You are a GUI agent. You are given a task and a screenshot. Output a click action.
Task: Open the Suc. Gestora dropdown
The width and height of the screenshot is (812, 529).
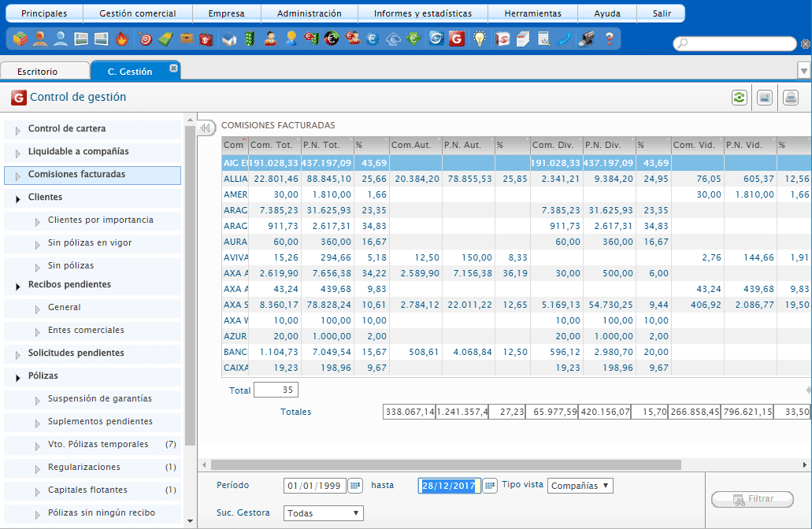323,513
